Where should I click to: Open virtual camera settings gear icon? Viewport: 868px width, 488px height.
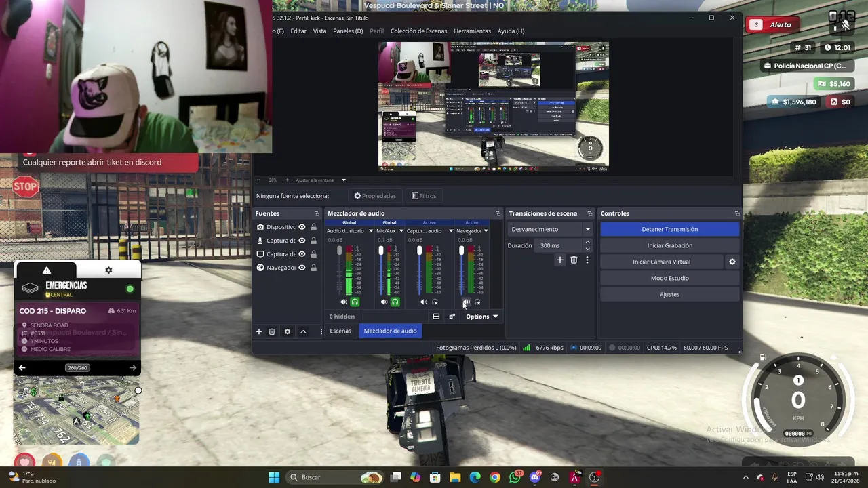(732, 262)
